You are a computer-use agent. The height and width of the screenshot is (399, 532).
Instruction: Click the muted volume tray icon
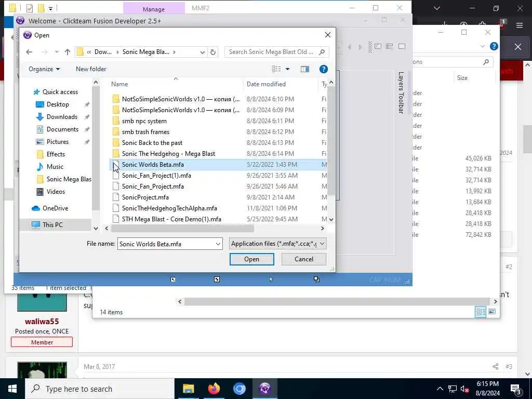(x=464, y=389)
